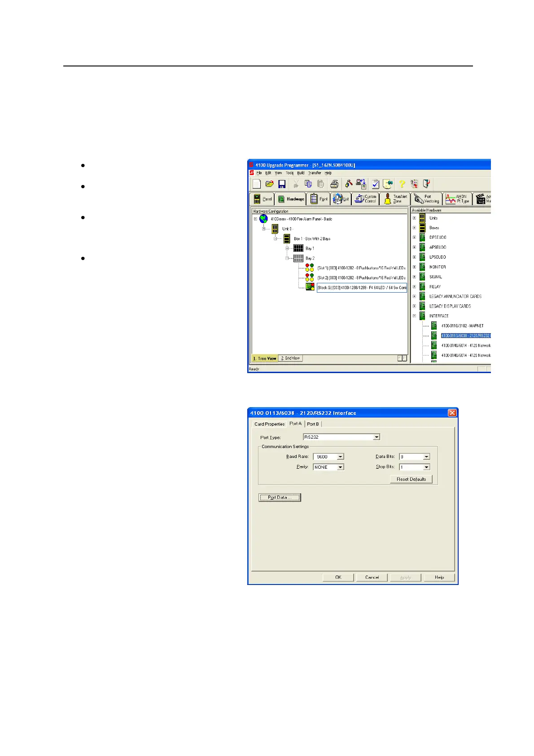534x756 pixels.
Task: Click the Paste clipboard toolbar icon
Action: pos(320,184)
